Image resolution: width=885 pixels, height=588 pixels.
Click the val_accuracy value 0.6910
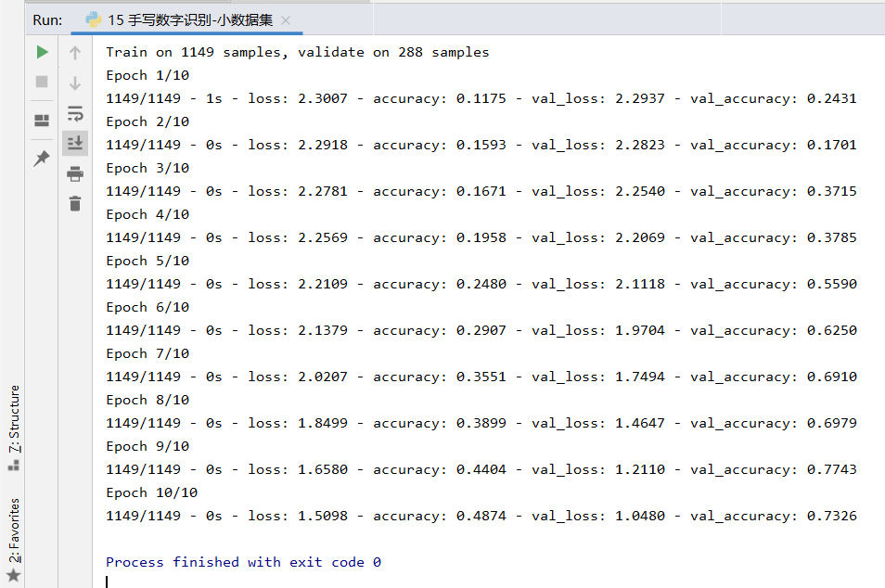point(832,377)
